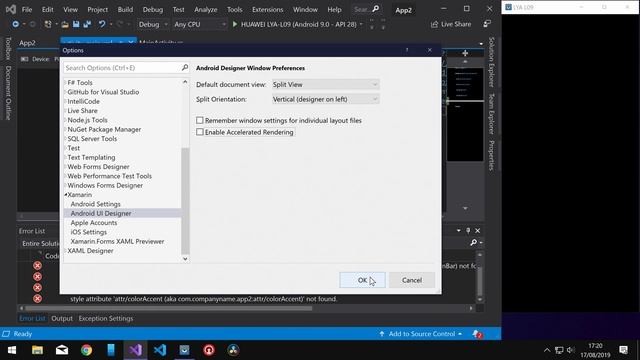Click the Undo icon in toolbar

tap(102, 24)
